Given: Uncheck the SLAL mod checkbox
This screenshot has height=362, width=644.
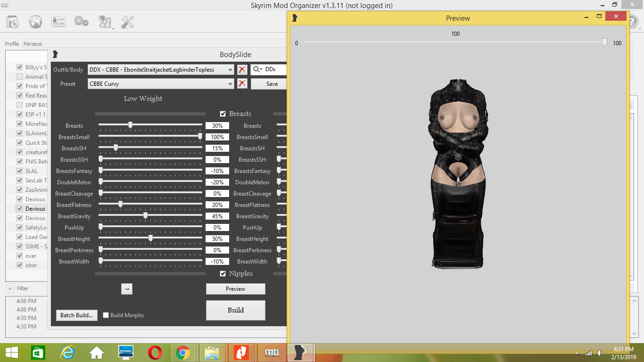Looking at the screenshot, I should pos(19,171).
